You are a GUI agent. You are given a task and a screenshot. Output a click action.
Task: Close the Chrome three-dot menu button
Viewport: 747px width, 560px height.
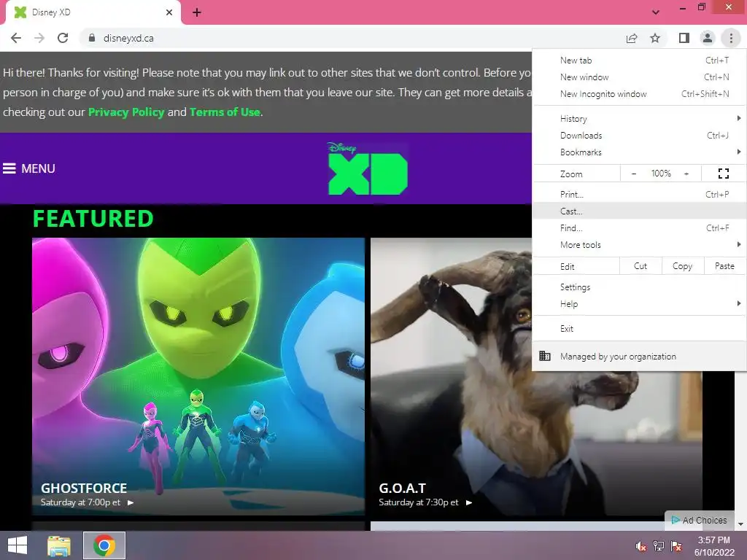(x=731, y=38)
